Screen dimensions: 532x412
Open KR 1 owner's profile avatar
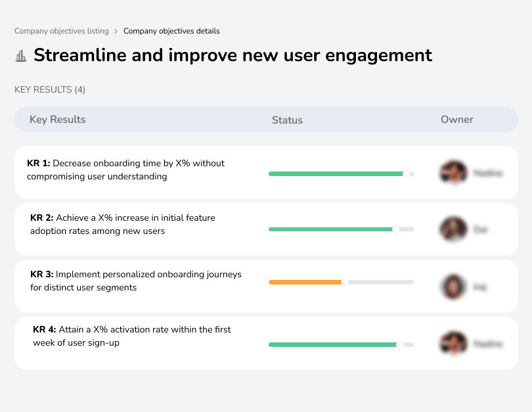453,172
